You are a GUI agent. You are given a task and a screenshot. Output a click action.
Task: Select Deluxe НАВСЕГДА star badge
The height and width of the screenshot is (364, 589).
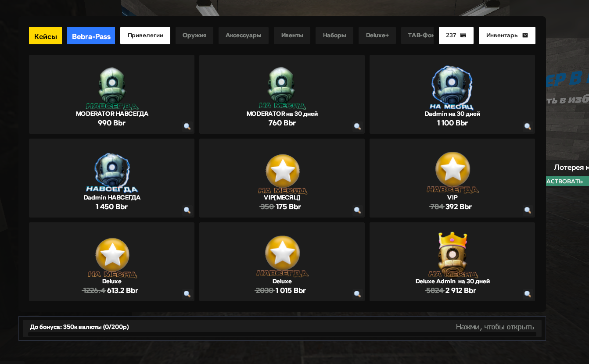282,256
